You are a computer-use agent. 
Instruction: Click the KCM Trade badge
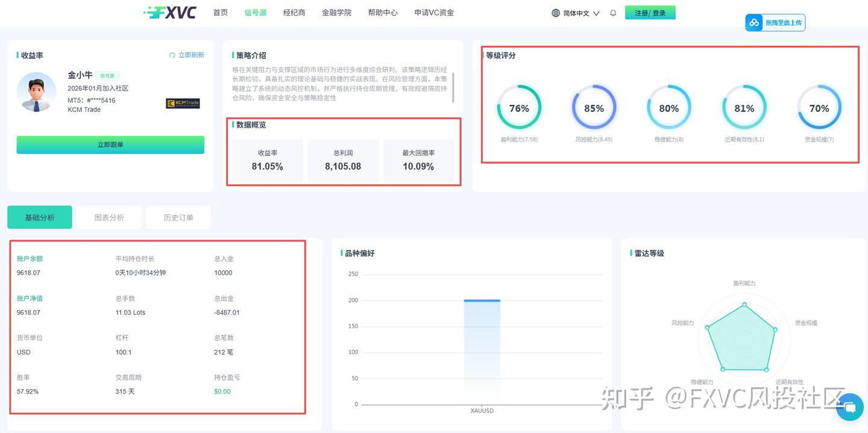pyautogui.click(x=183, y=103)
